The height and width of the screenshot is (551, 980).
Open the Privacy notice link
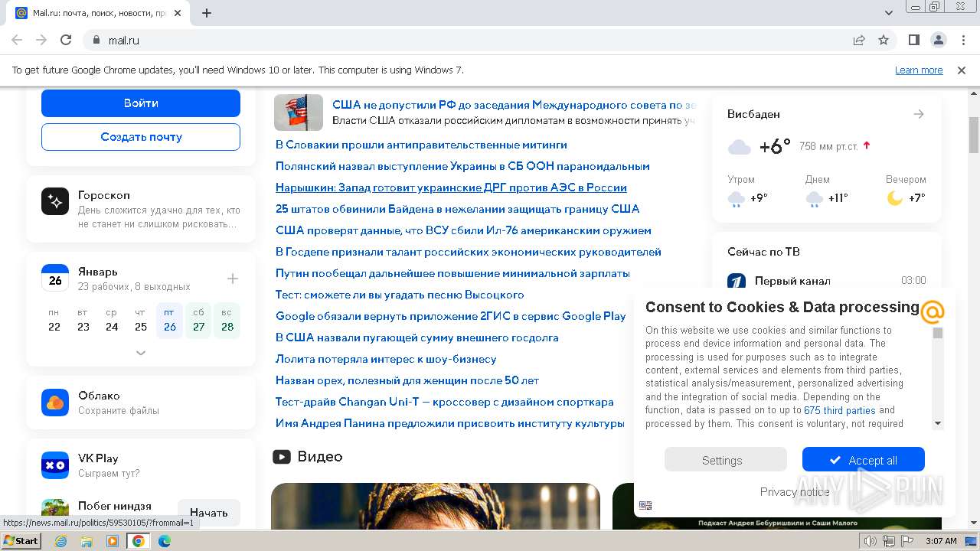click(x=795, y=492)
